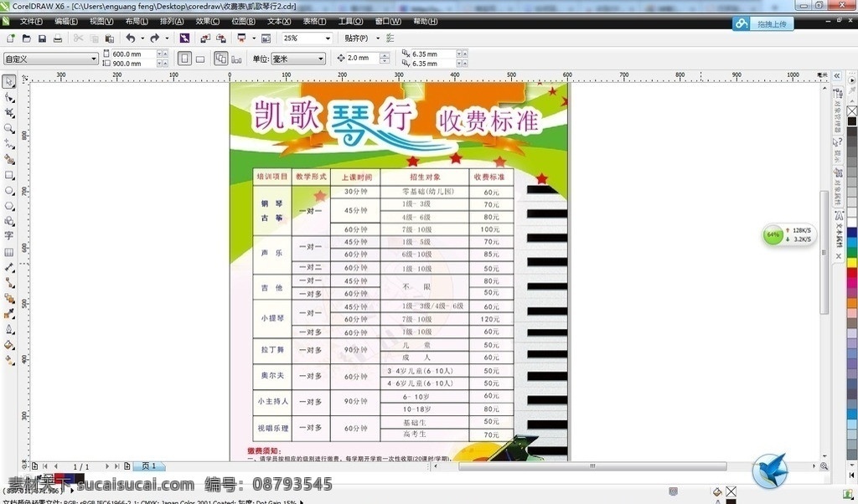Select the Crop tool
The width and height of the screenshot is (858, 504).
[8, 113]
